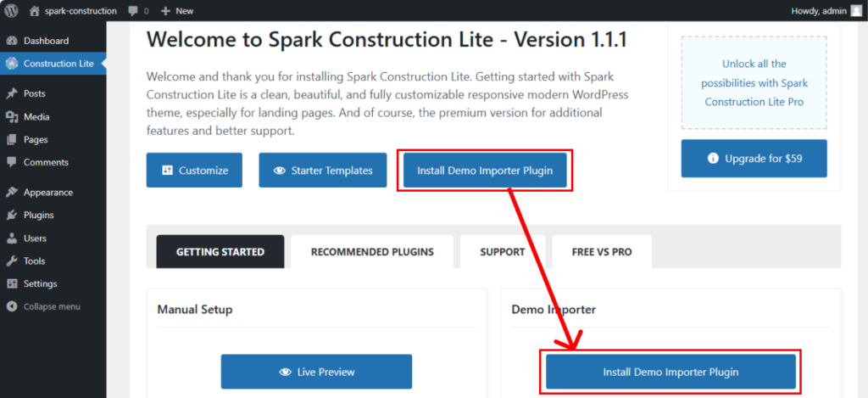This screenshot has width=868, height=398.
Task: Open Starter Templates
Action: coord(322,171)
